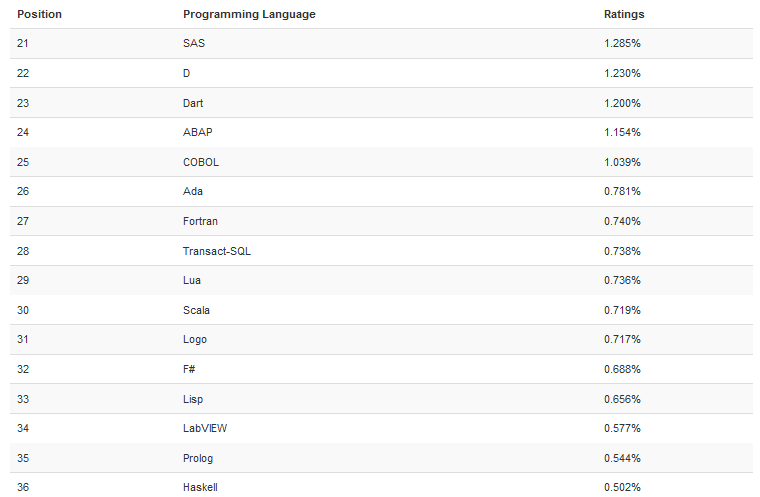
Task: Click the Transact-SQL language name
Action: pyautogui.click(x=217, y=252)
